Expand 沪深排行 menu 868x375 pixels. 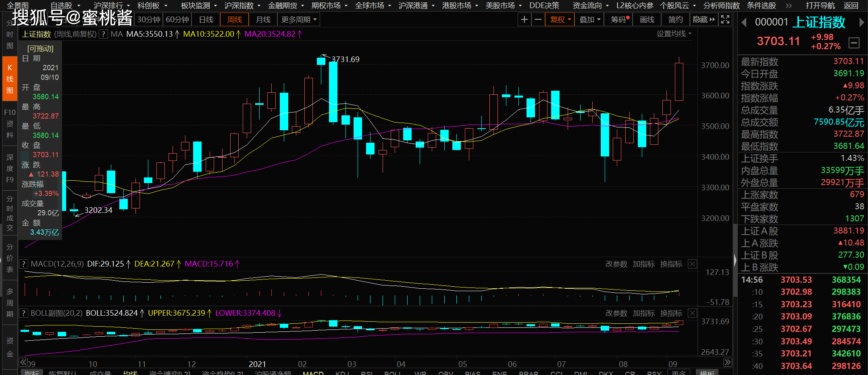point(112,6)
